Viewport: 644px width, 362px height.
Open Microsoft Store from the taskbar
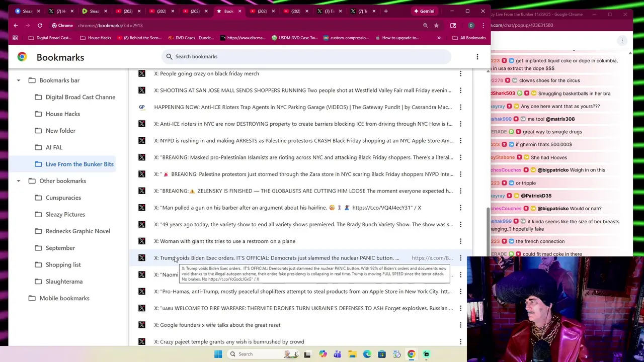382,354
